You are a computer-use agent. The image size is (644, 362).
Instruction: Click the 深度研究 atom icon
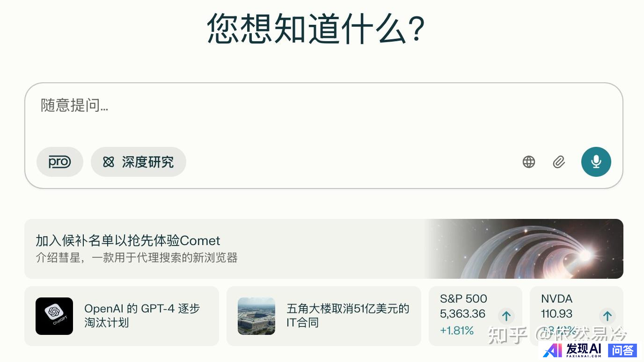(x=109, y=162)
